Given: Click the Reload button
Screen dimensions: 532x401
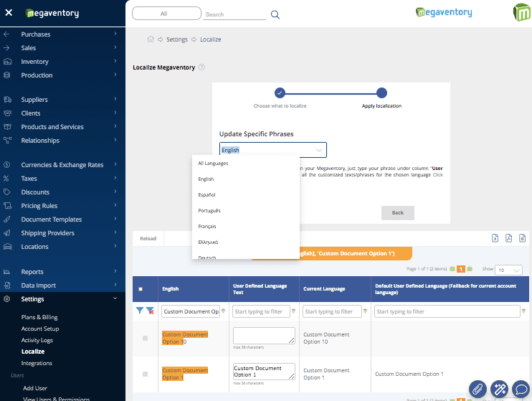Looking at the screenshot, I should 148,238.
